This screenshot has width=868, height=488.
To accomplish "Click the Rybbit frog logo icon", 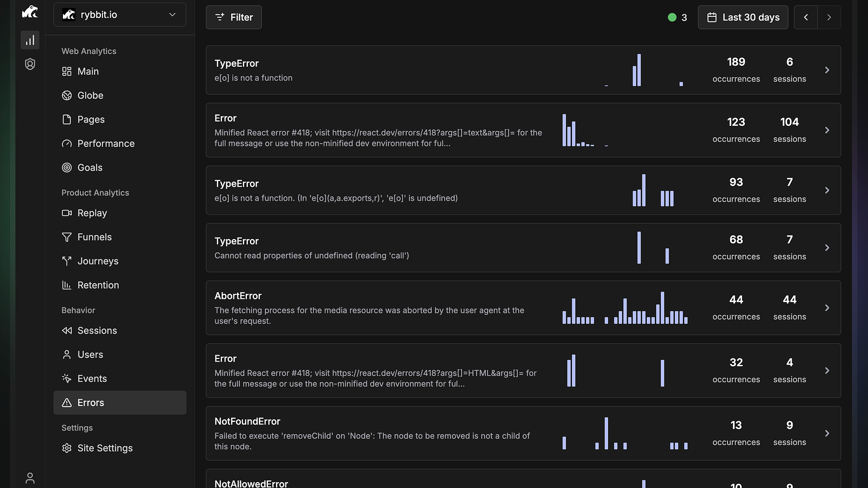I will (30, 11).
